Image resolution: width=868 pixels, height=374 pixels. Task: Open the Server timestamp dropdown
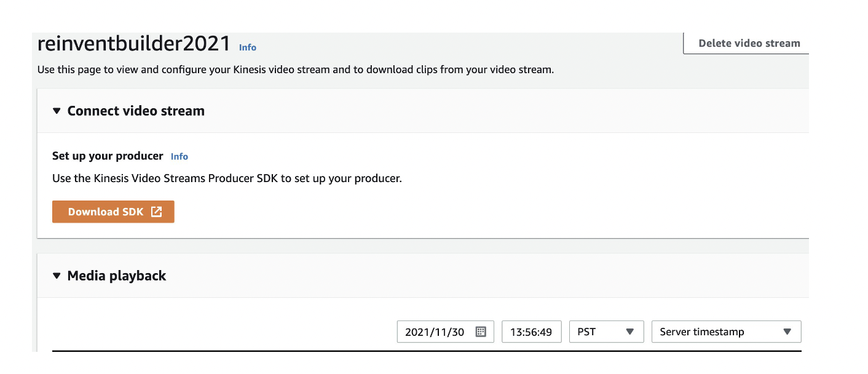point(725,332)
